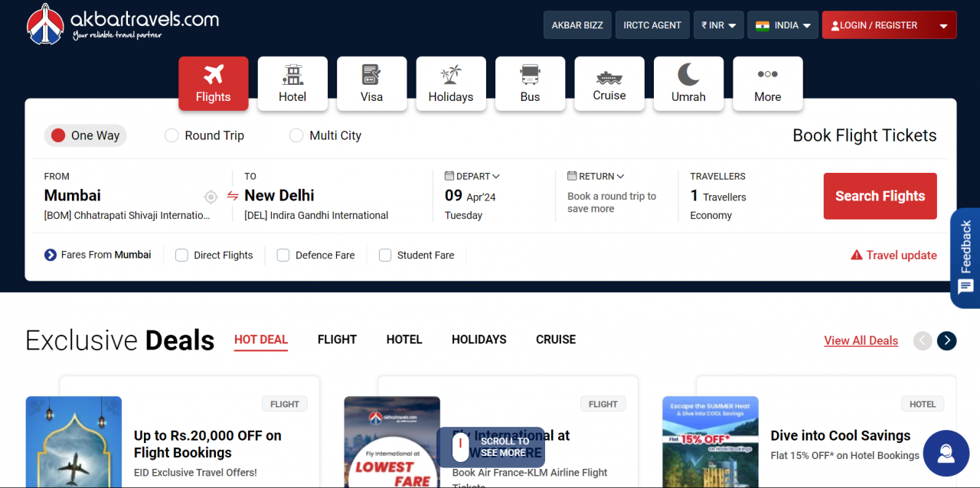Screen dimensions: 980x488
Task: Open the INR currency dropdown
Action: (x=718, y=24)
